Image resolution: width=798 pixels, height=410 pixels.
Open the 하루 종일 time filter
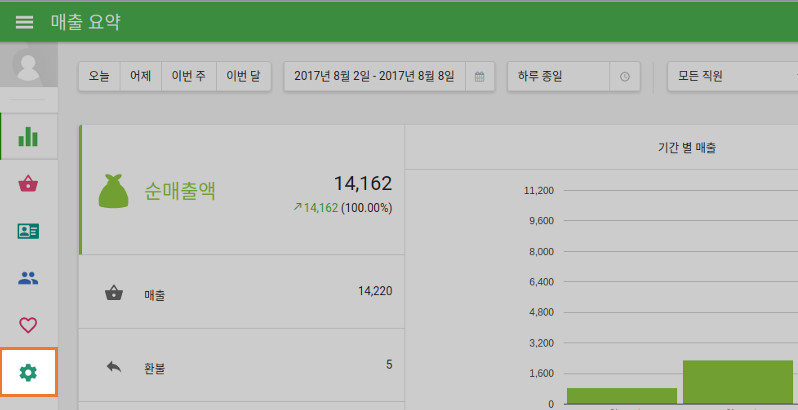[x=558, y=77]
